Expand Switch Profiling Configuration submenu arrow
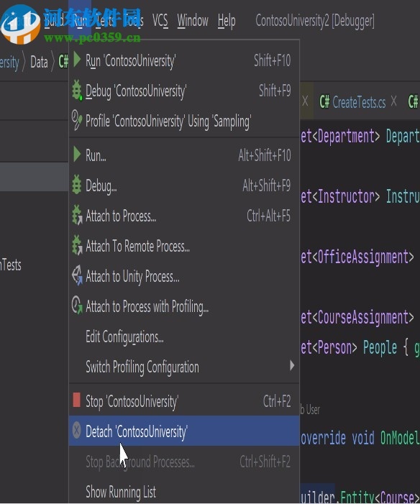420x504 pixels. [x=292, y=366]
